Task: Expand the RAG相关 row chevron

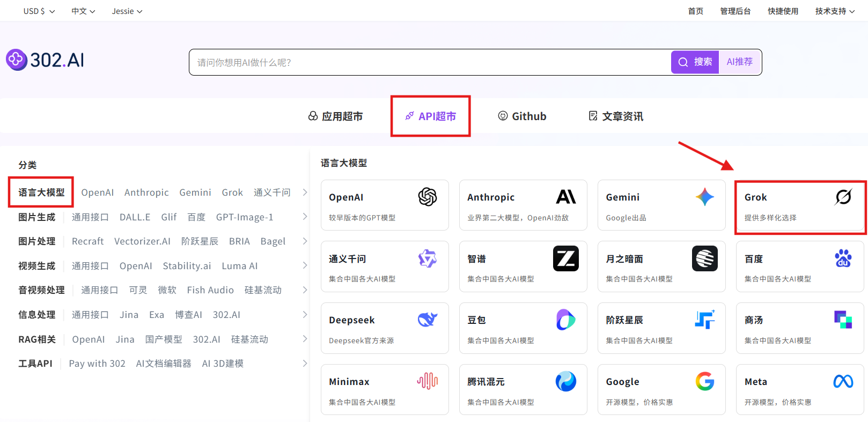Action: point(305,339)
